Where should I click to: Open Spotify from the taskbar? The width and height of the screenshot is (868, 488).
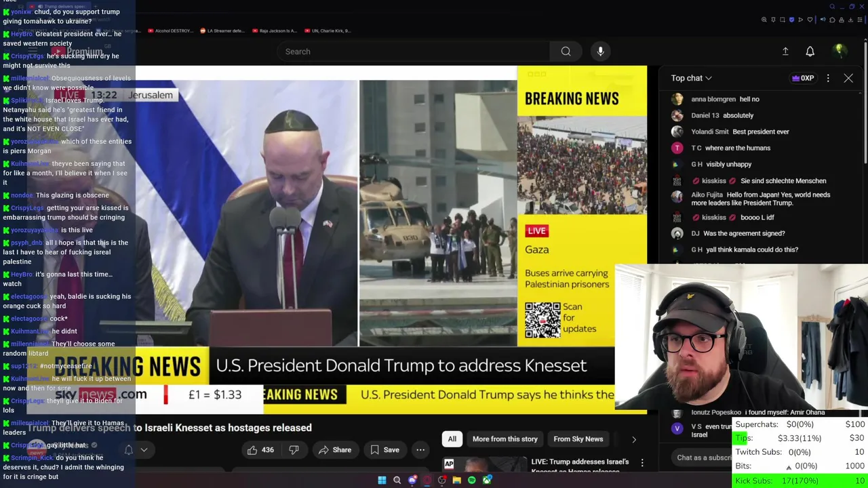[x=472, y=481]
